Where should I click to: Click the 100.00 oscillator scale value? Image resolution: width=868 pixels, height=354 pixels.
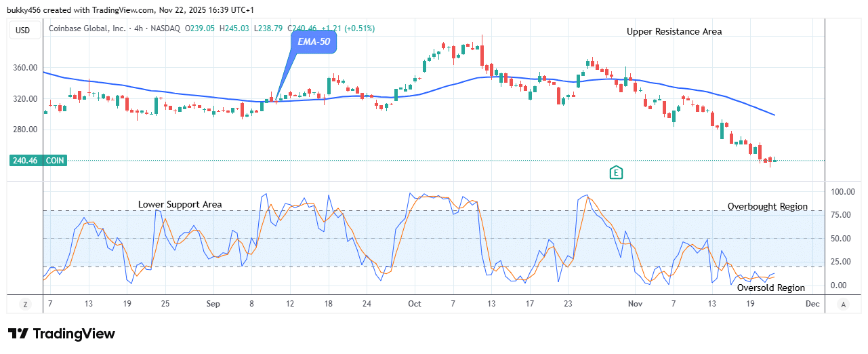(842, 192)
